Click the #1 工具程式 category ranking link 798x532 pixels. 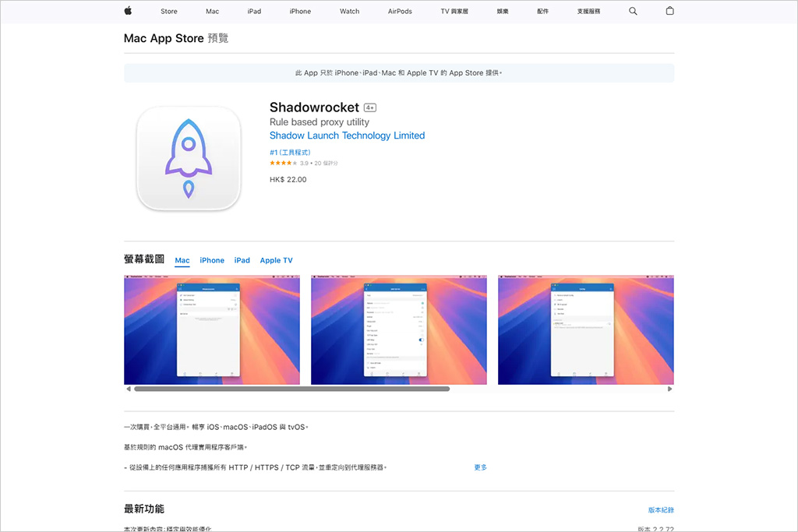289,152
